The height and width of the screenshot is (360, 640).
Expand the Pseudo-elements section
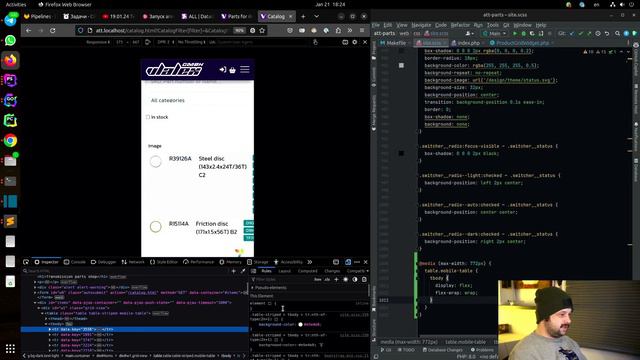(253, 288)
